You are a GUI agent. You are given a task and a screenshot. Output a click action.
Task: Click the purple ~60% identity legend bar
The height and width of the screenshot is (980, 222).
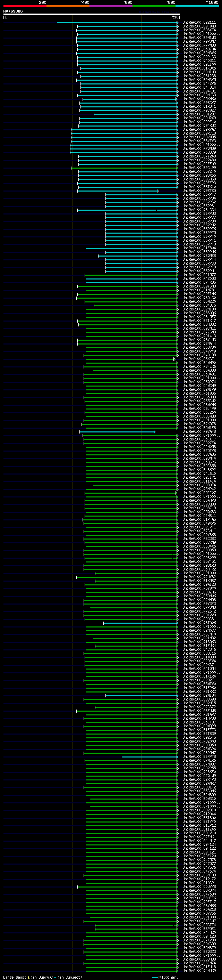coord(111,6)
